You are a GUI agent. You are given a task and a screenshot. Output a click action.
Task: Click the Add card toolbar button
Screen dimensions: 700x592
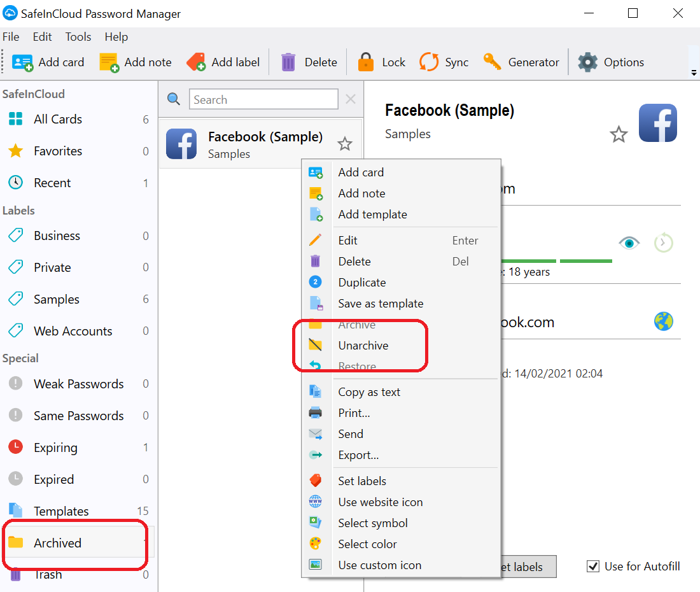coord(48,62)
